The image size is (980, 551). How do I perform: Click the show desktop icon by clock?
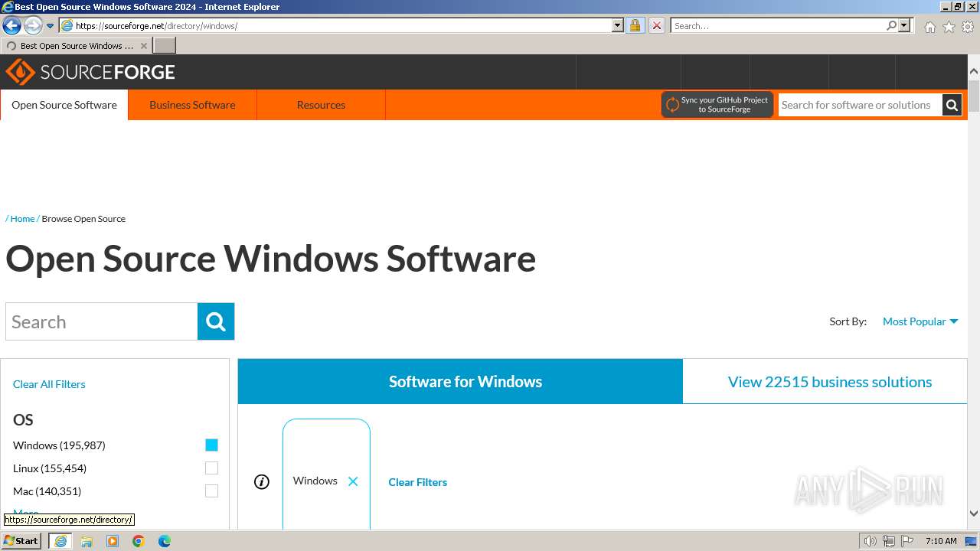click(971, 541)
